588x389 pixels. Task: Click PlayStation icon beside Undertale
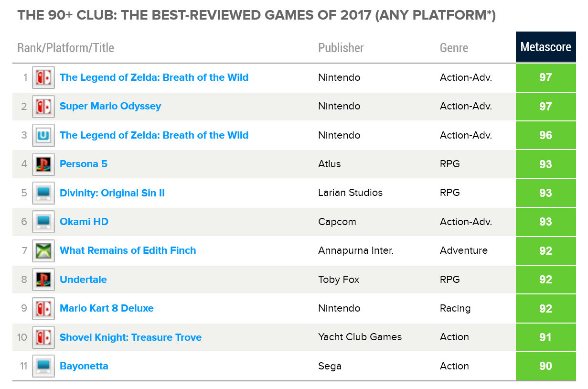pyautogui.click(x=43, y=280)
